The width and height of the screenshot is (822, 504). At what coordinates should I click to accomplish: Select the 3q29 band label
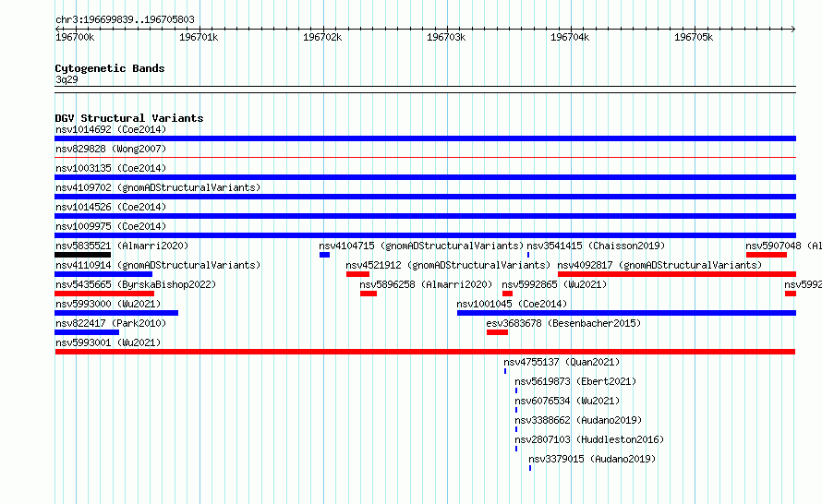[x=66, y=79]
